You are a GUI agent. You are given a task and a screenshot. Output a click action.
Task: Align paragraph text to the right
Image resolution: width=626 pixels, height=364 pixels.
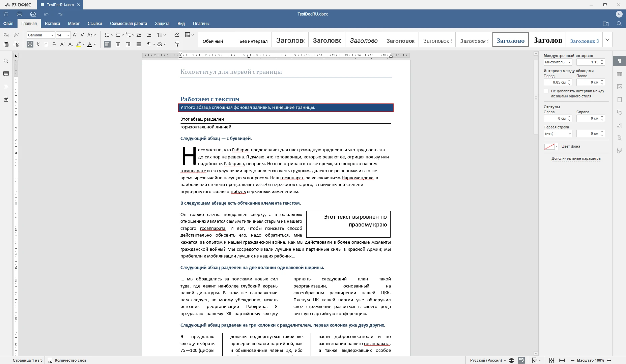coord(128,44)
